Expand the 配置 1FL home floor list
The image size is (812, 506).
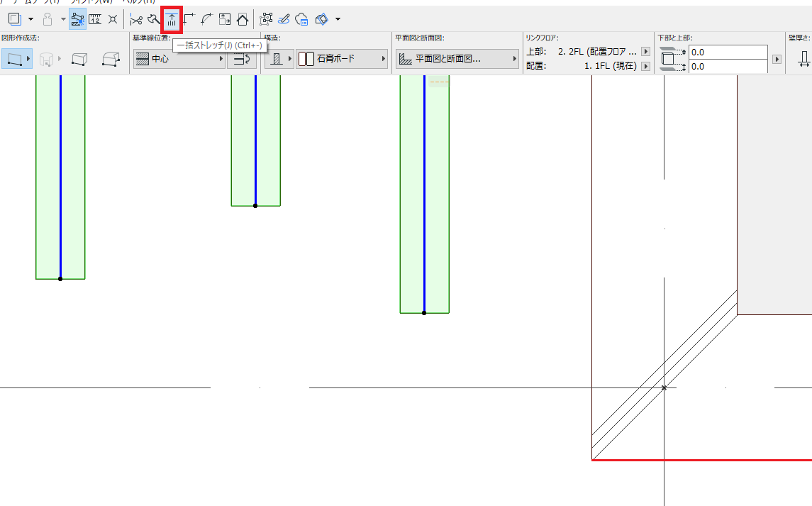[x=645, y=66]
